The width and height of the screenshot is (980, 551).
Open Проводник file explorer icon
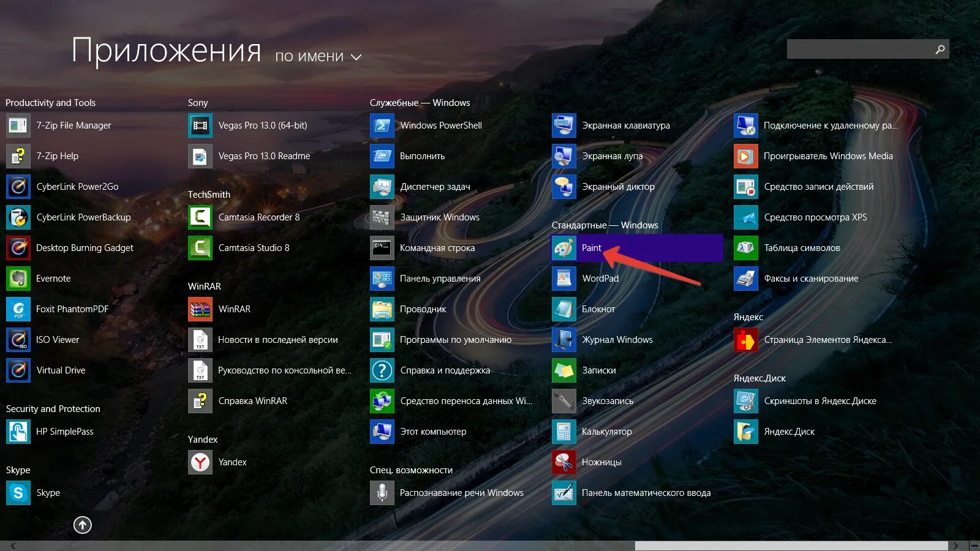pyautogui.click(x=382, y=309)
